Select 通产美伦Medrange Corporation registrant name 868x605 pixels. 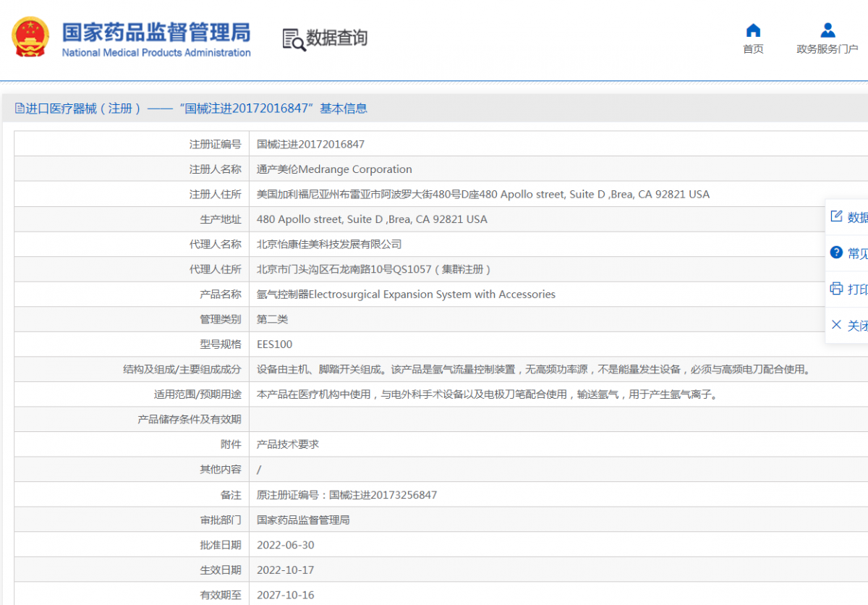334,169
